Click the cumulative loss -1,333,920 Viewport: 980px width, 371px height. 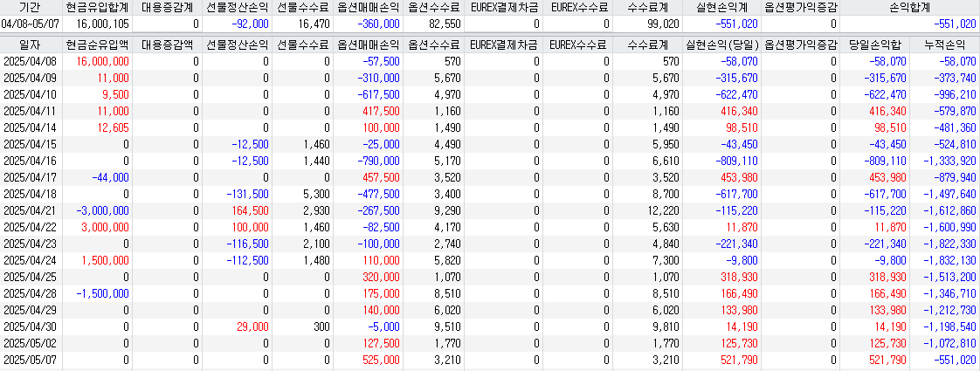point(951,161)
